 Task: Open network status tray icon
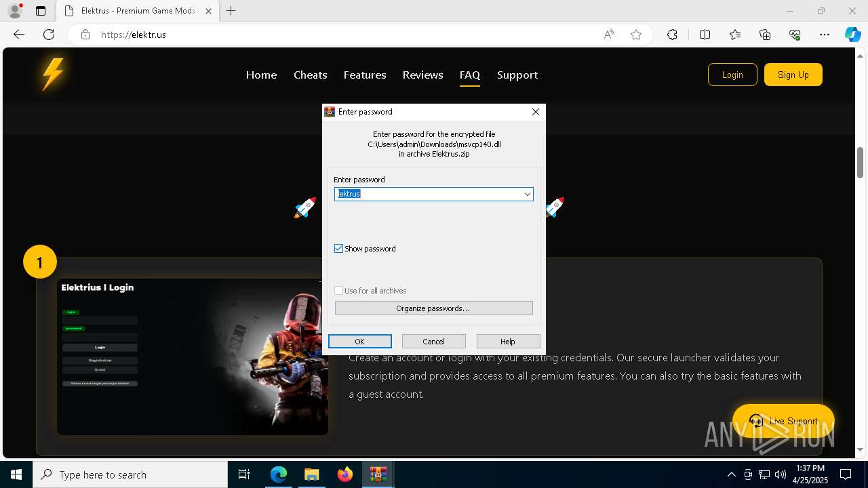tap(764, 474)
